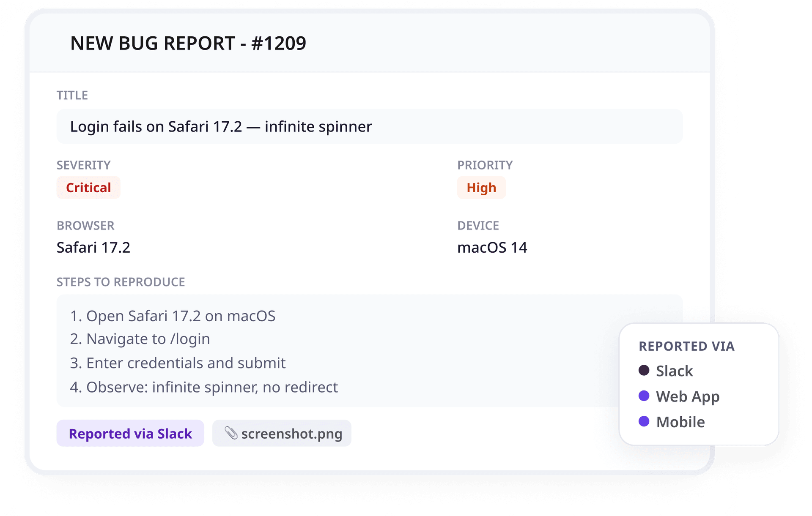Viewport: 812px width, 516px height.
Task: Open the Critical severity badge
Action: (88, 188)
